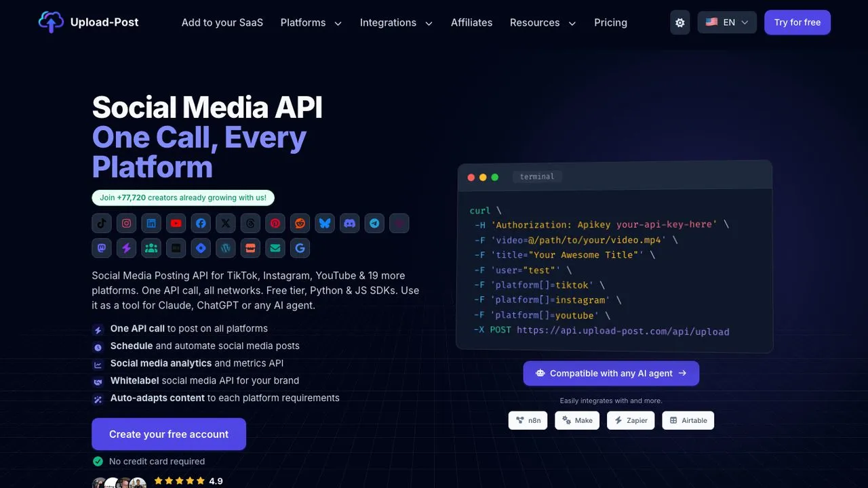The width and height of the screenshot is (868, 488).
Task: Open the Threads platform icon
Action: pyautogui.click(x=250, y=223)
